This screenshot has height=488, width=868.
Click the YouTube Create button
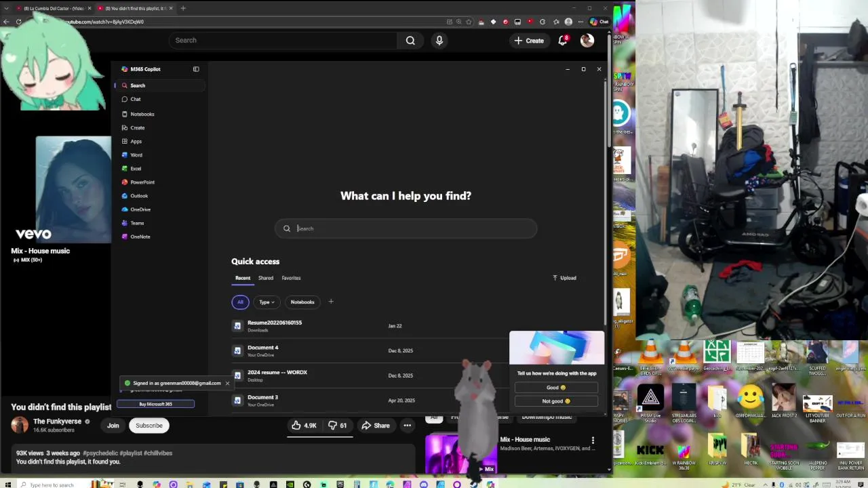pos(529,41)
